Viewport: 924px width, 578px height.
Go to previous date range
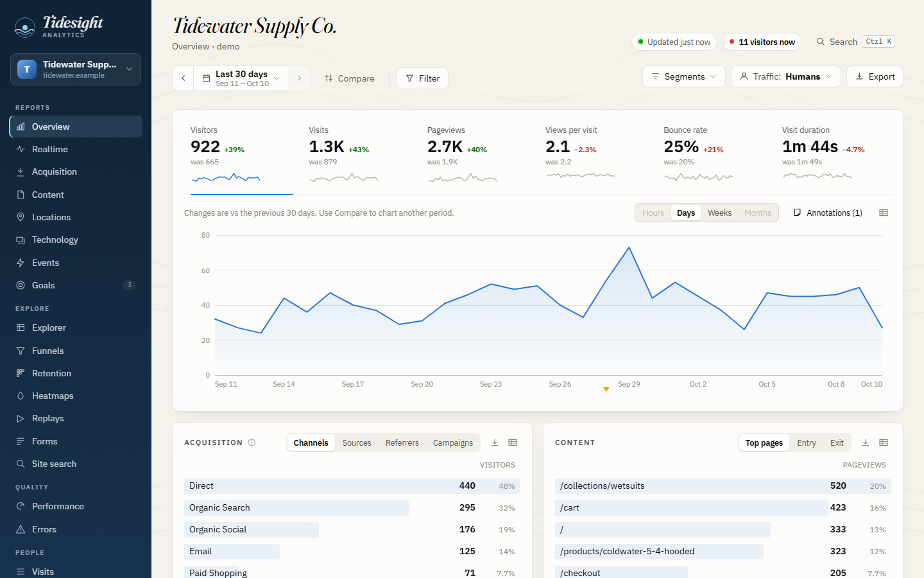click(184, 78)
